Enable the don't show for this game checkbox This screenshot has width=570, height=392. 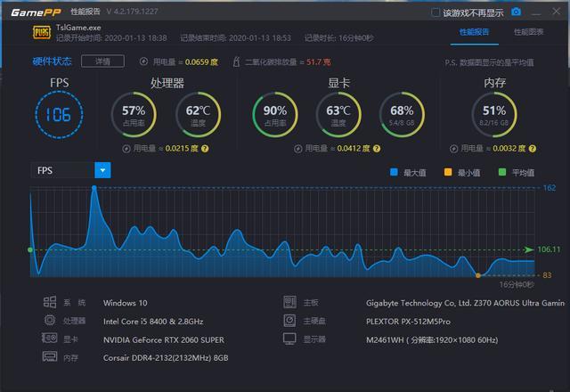(x=436, y=12)
